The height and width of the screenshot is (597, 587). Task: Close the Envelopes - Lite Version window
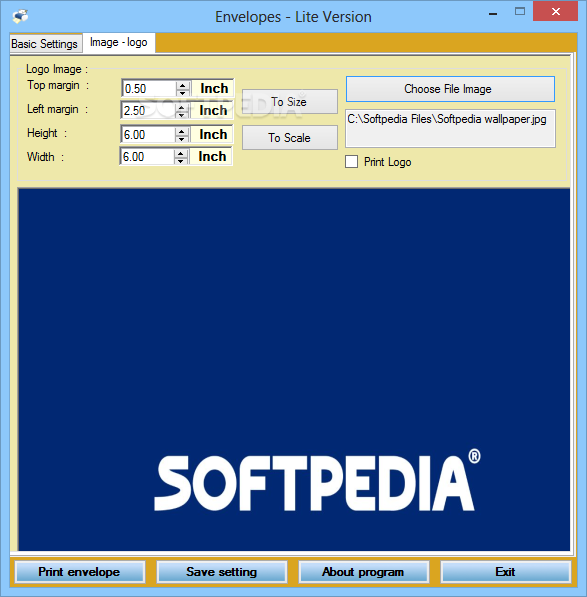pos(555,11)
